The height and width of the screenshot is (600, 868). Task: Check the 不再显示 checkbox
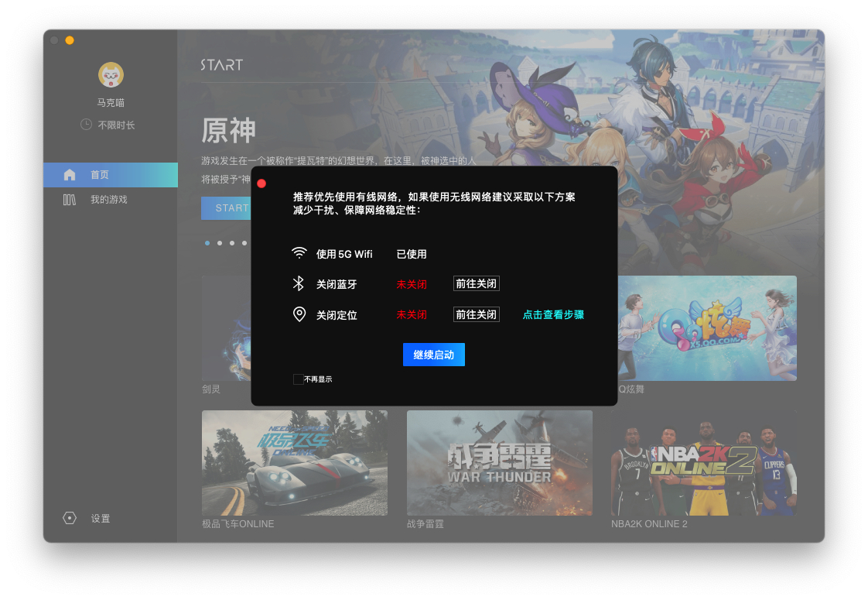pos(298,379)
